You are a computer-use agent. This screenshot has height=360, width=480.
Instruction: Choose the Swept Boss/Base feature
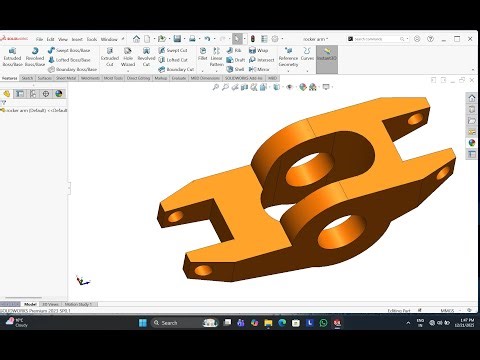[x=69, y=50]
